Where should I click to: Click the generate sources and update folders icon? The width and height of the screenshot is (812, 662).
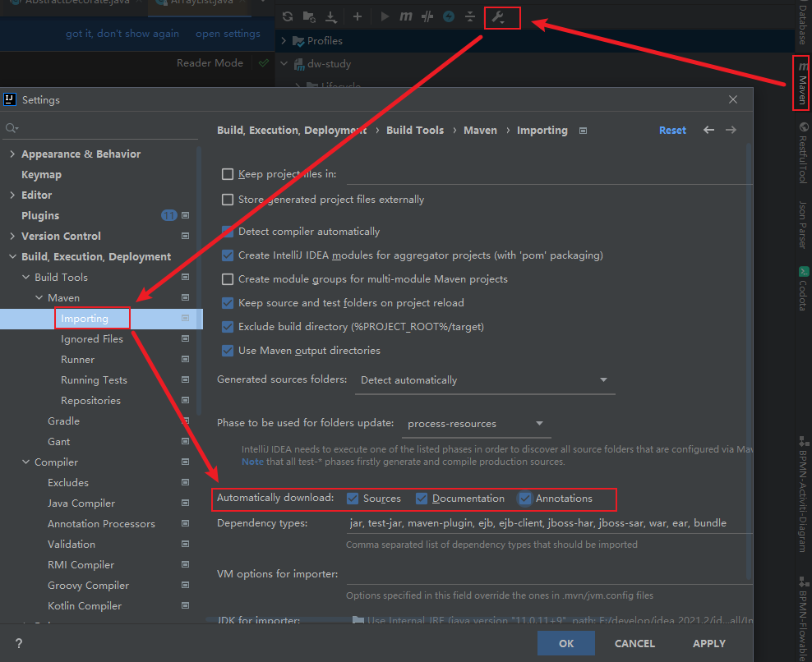coord(309,16)
